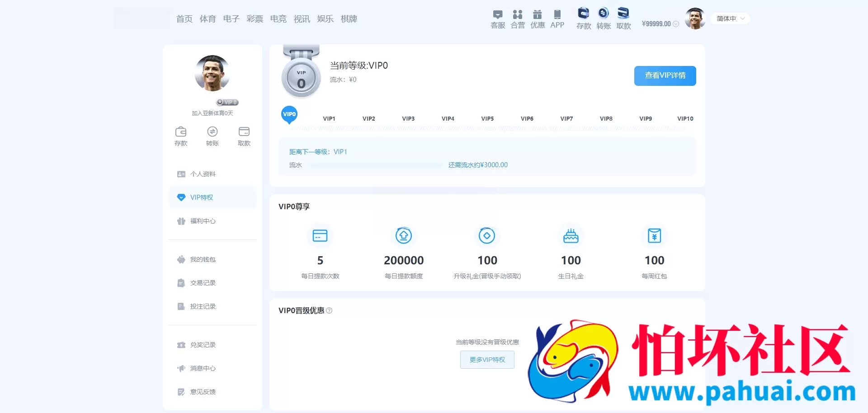The width and height of the screenshot is (868, 413).
Task: Click the 每周红包 envelope icon
Action: (654, 235)
